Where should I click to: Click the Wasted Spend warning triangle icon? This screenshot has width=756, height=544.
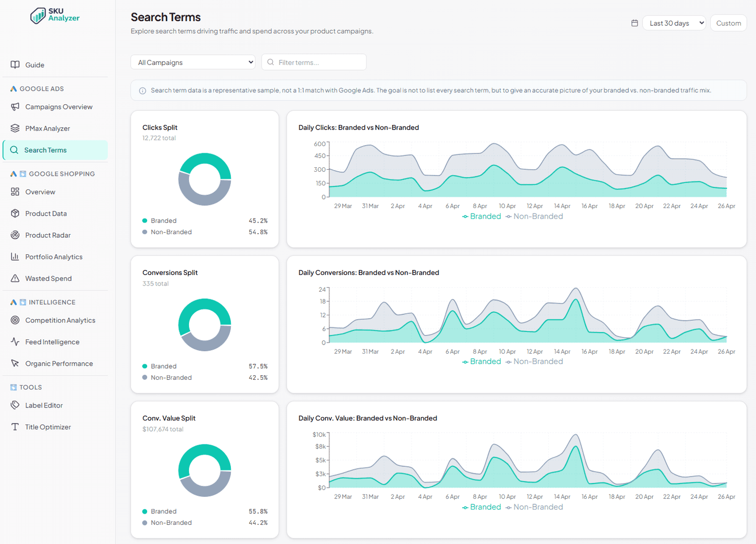[15, 278]
